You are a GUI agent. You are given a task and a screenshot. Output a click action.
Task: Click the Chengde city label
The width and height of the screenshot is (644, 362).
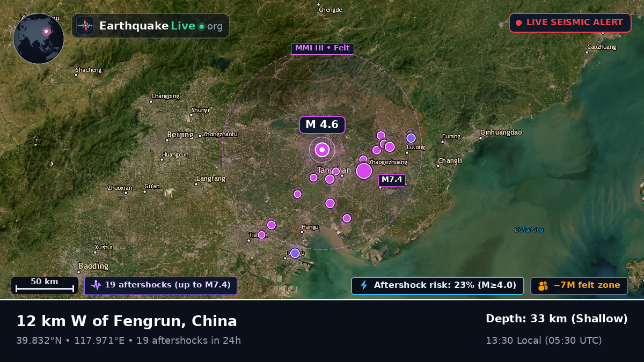tap(330, 10)
